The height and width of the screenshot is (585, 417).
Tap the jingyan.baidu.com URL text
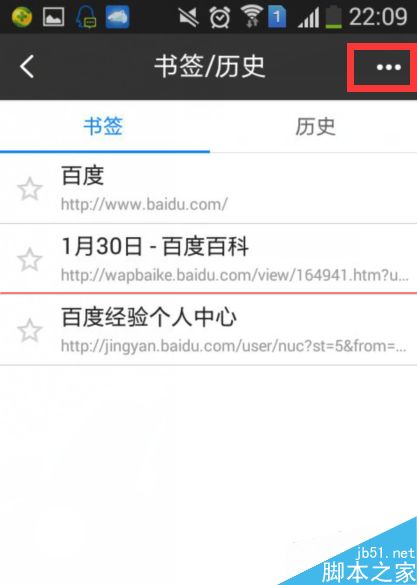point(233,346)
